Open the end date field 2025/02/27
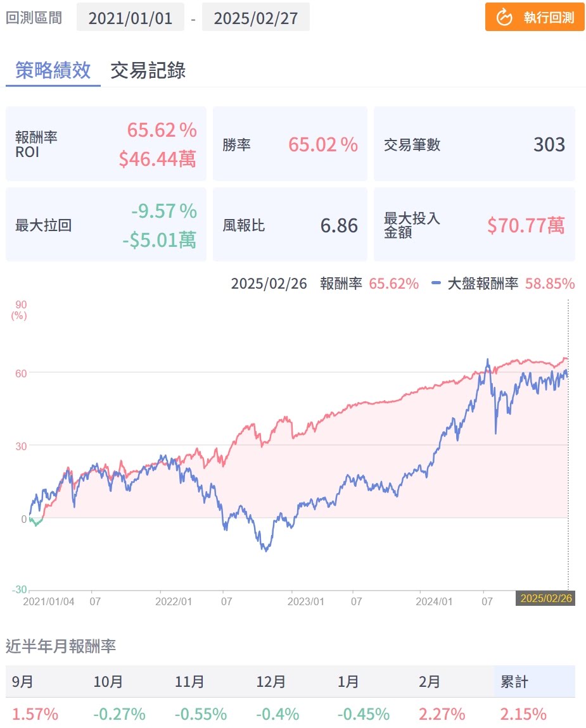586x728 pixels. pos(255,17)
